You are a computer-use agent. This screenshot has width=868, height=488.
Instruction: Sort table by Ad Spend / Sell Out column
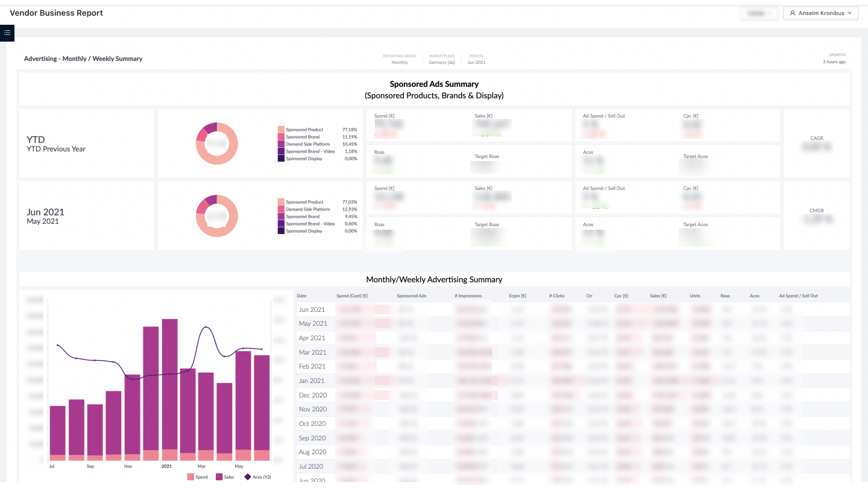tap(798, 296)
